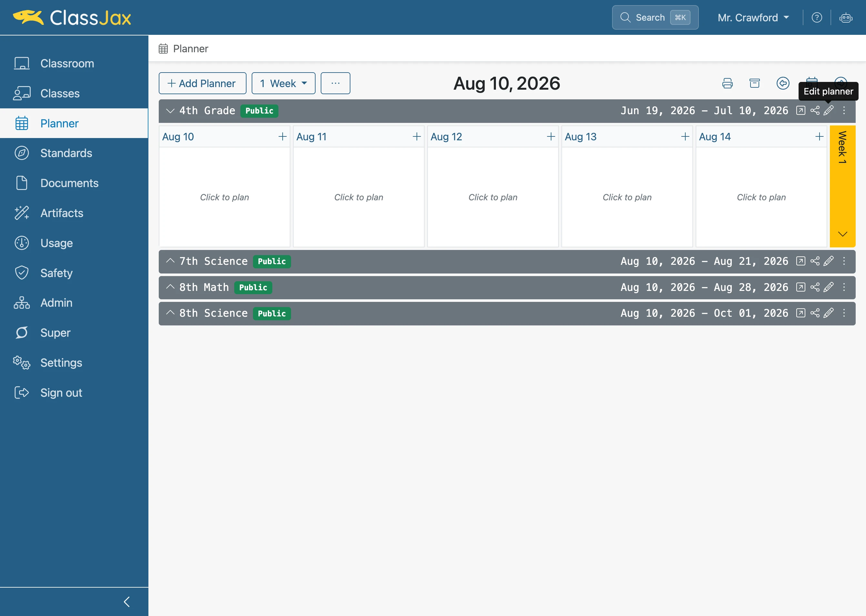The height and width of the screenshot is (616, 866).
Task: Edit the 7th Science planner
Action: coord(829,261)
